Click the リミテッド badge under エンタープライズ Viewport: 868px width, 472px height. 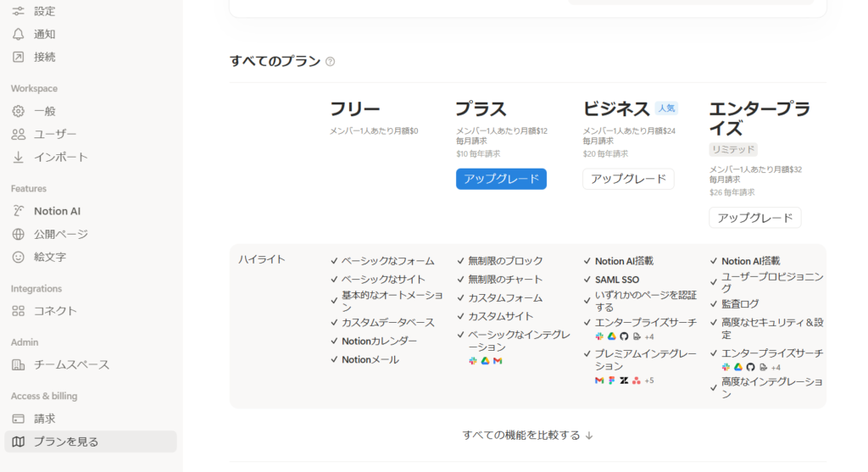(733, 149)
